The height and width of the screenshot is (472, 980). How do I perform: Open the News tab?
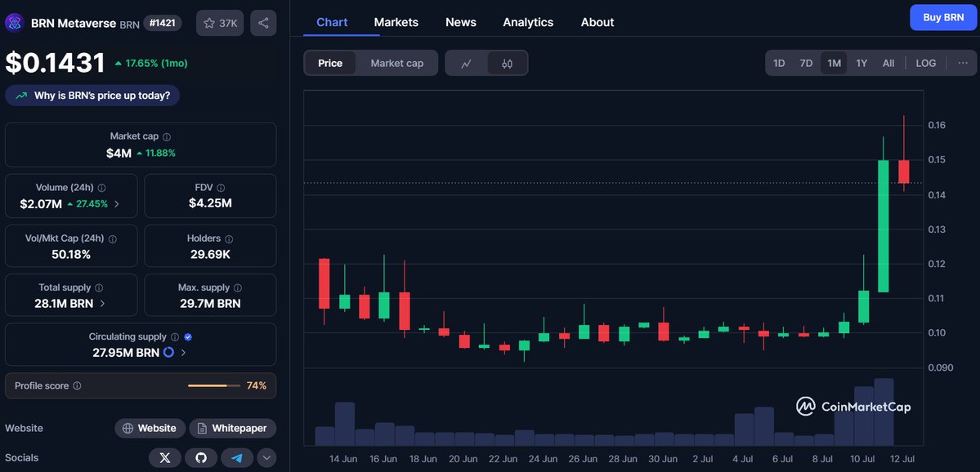(461, 22)
